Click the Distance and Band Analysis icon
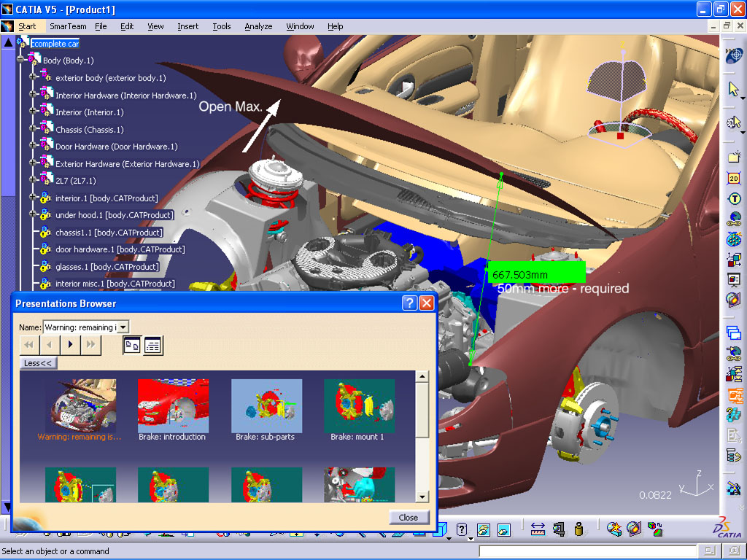 [655, 529]
